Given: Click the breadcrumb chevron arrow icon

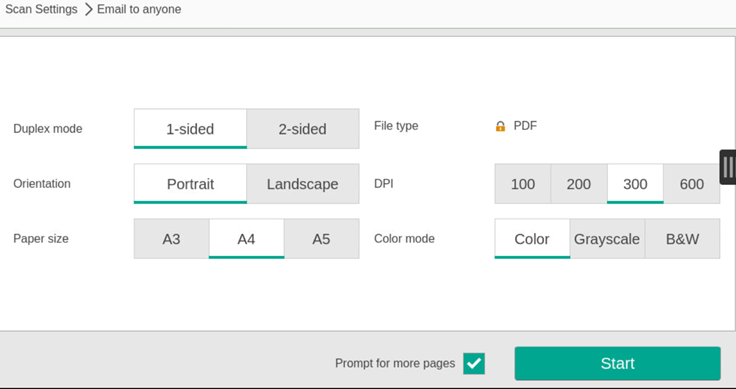Looking at the screenshot, I should click(88, 9).
